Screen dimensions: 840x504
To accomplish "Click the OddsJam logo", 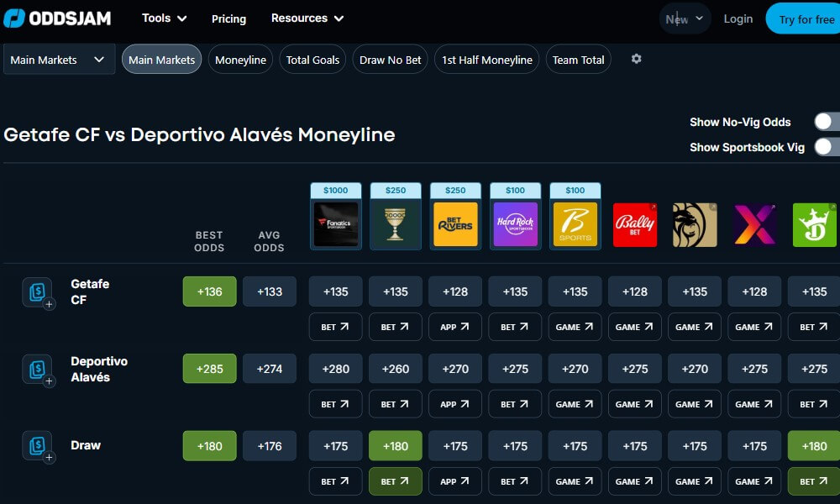I will click(56, 18).
